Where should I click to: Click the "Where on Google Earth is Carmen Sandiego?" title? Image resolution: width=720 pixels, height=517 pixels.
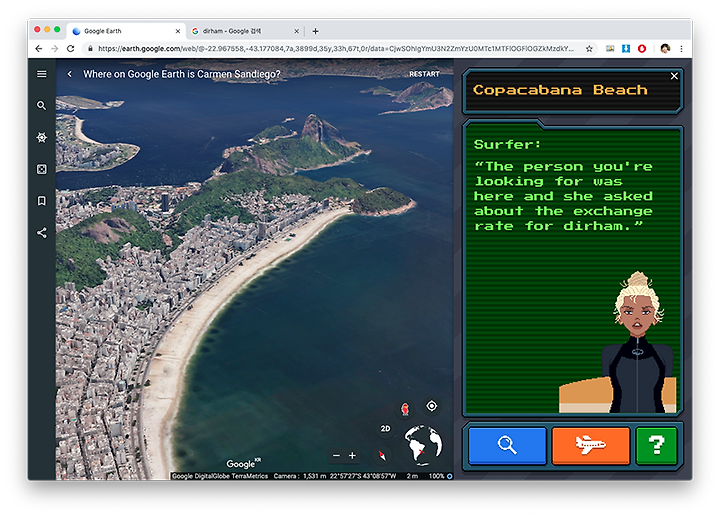coord(182,74)
